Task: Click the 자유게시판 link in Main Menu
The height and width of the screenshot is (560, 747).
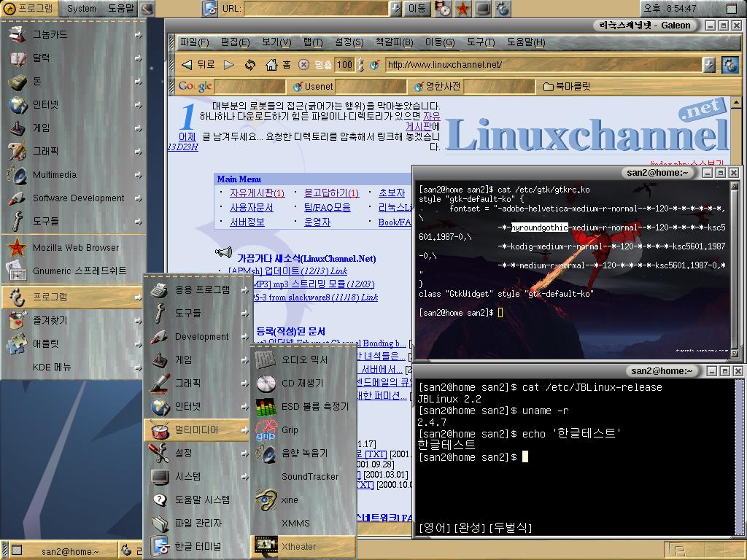Action: [x=257, y=193]
